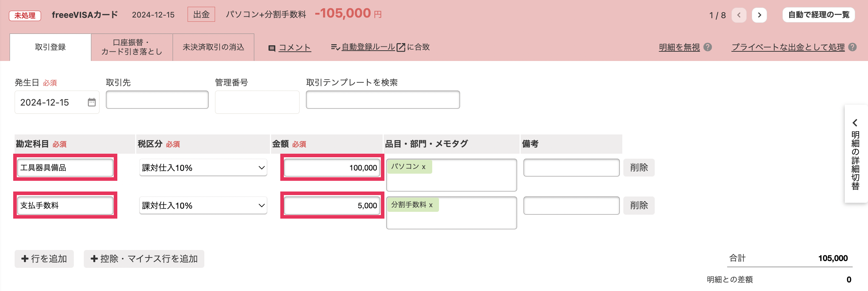The height and width of the screenshot is (291, 868).
Task: Remove the パソコン tag with its x
Action: tap(424, 167)
